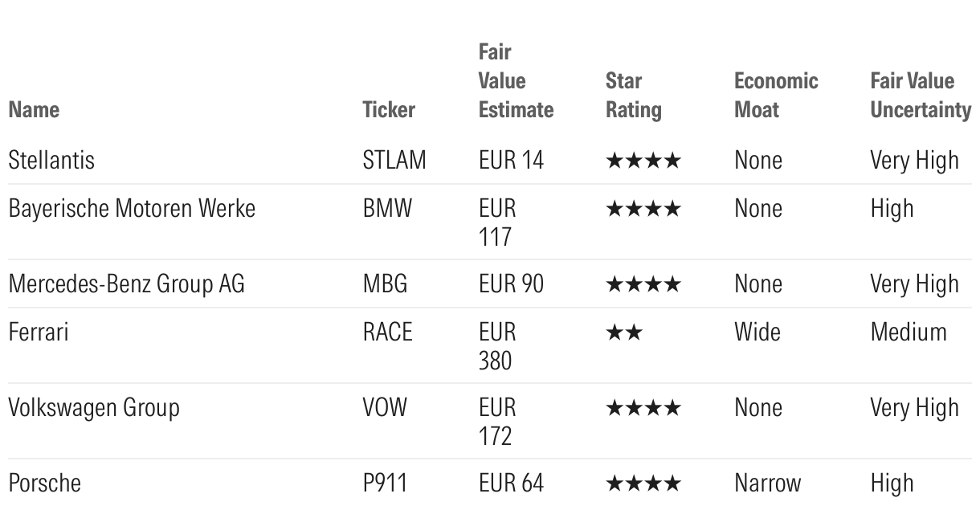Screen dimensions: 980x514
Task: Click Fair Value Uncertainty header
Action: [x=921, y=96]
